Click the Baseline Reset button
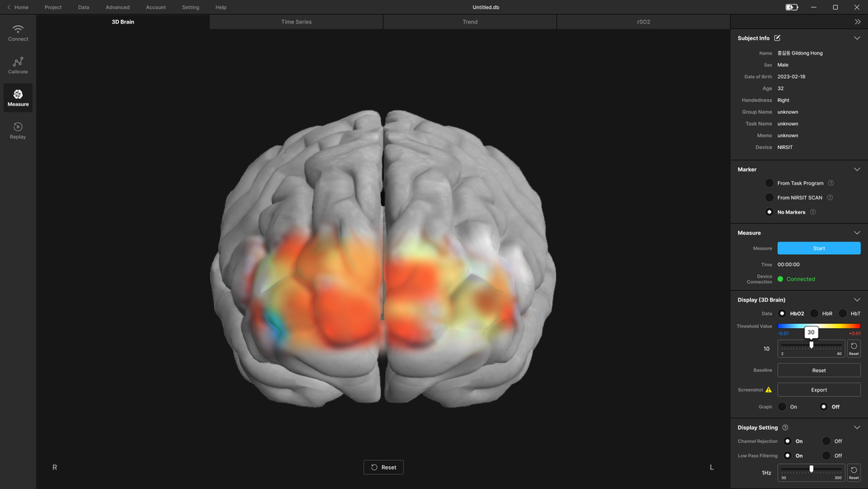Viewport: 868px width, 489px height. pyautogui.click(x=819, y=370)
